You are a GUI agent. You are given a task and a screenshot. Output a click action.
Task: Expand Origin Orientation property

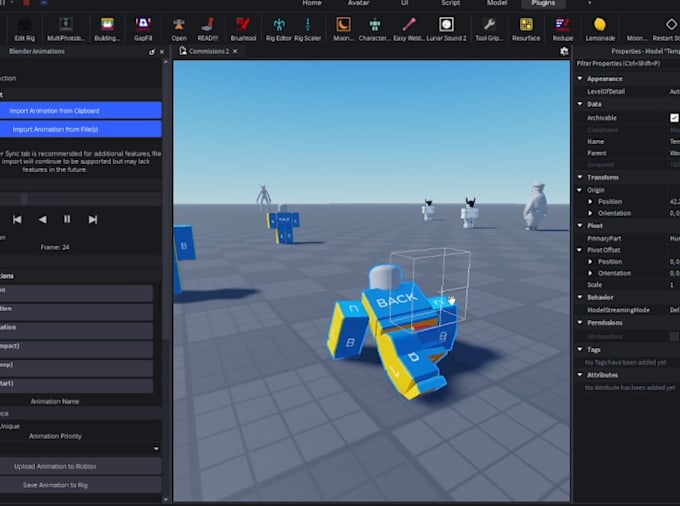(x=590, y=213)
